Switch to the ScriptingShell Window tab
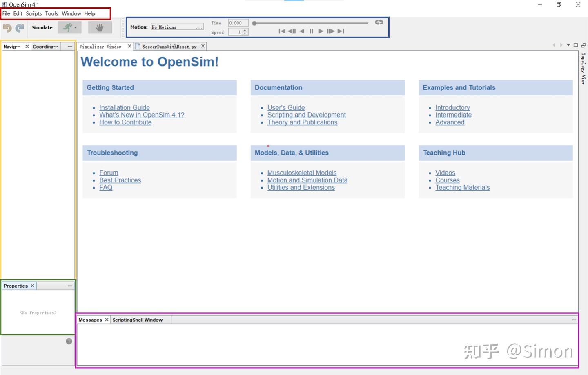Image resolution: width=588 pixels, height=375 pixels. tap(137, 320)
